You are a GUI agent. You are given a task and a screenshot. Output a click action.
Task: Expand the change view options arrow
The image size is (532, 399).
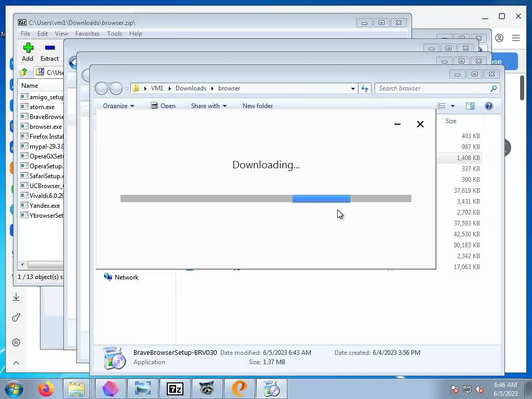click(453, 106)
